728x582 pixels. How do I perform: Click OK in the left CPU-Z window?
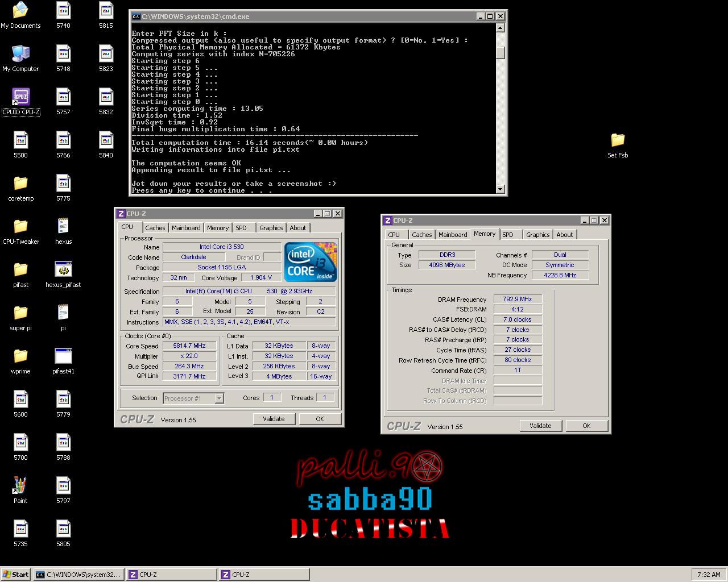pos(320,419)
